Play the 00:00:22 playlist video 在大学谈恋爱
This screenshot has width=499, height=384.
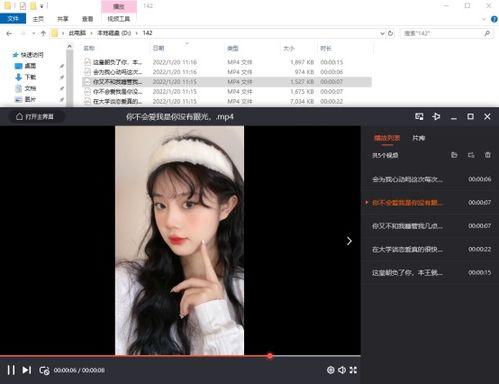click(430, 249)
